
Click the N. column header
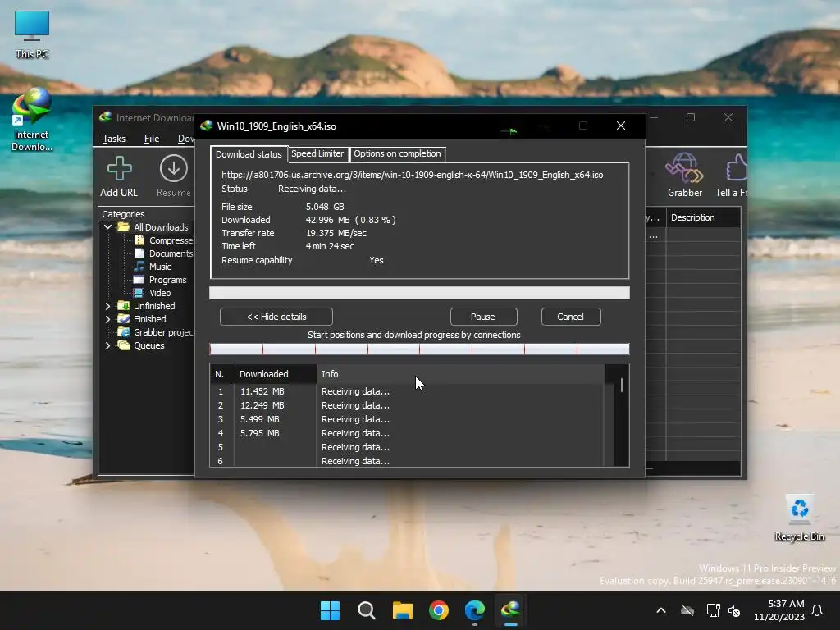(222, 374)
